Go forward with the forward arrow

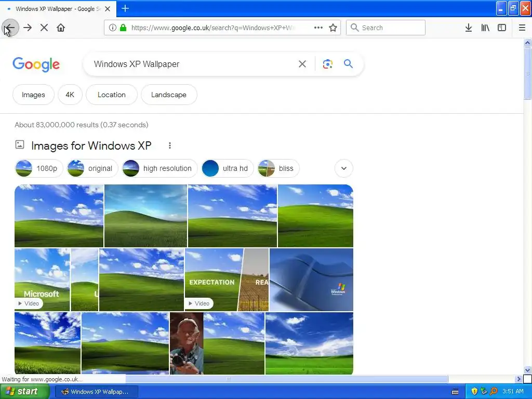[x=28, y=28]
